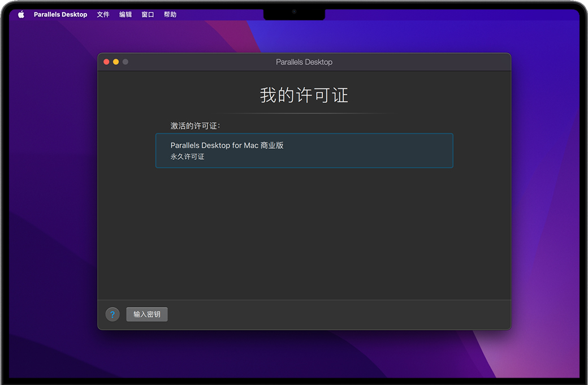Open the 窗口 menu
Viewport: 588px width, 385px height.
[148, 15]
